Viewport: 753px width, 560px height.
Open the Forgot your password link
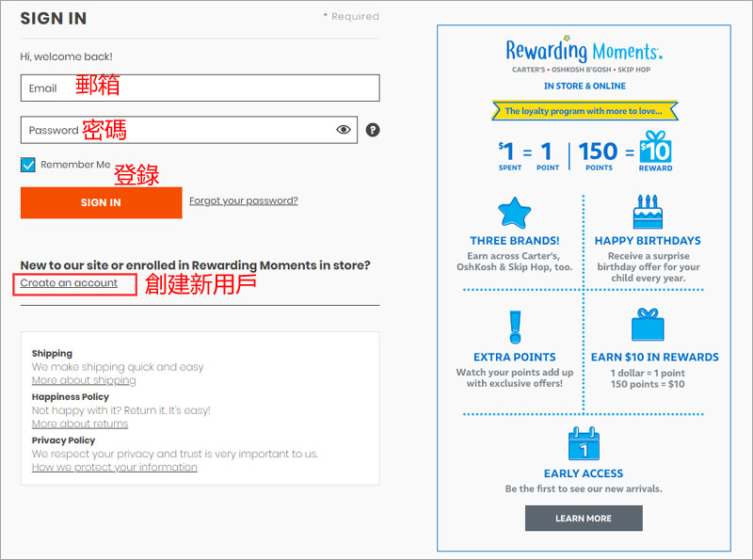tap(244, 200)
